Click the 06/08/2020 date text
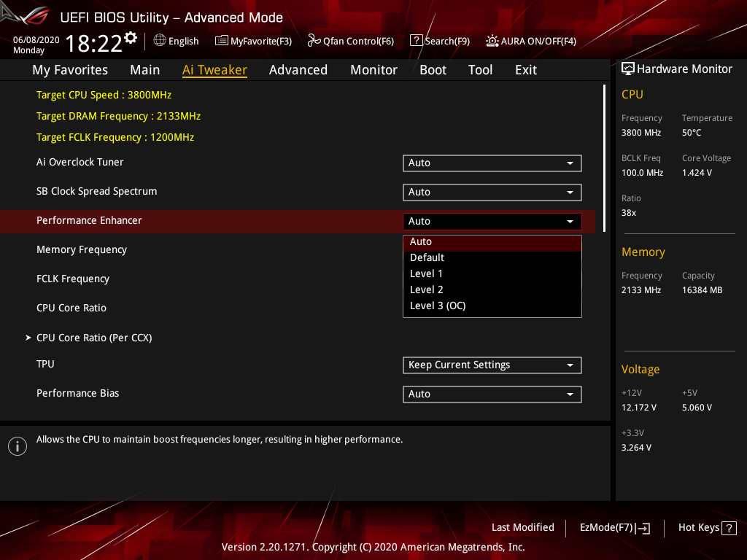The height and width of the screenshot is (560, 747). pos(36,40)
